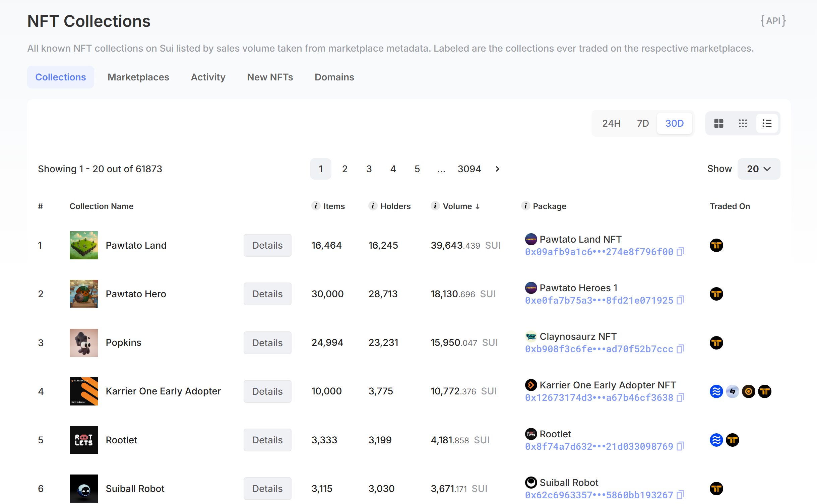Click the Suiball Robot thumbnail image

[x=83, y=489]
